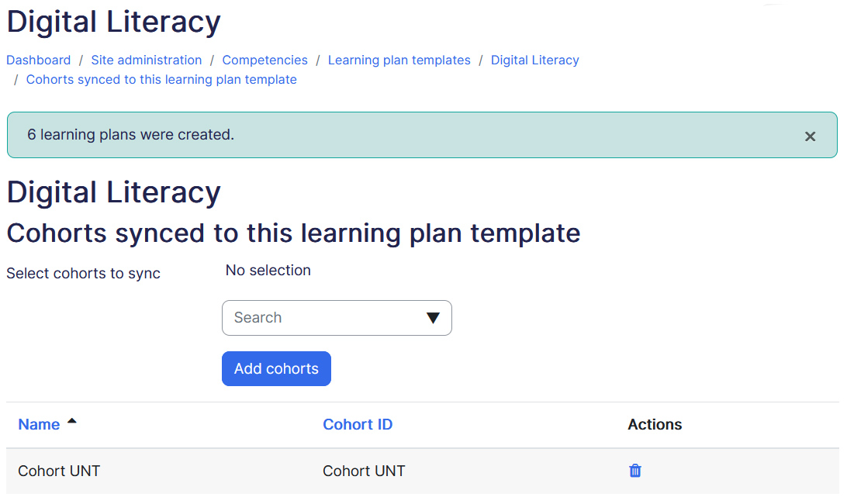Navigate to Competencies breadcrumb
The image size is (847, 504).
point(264,60)
